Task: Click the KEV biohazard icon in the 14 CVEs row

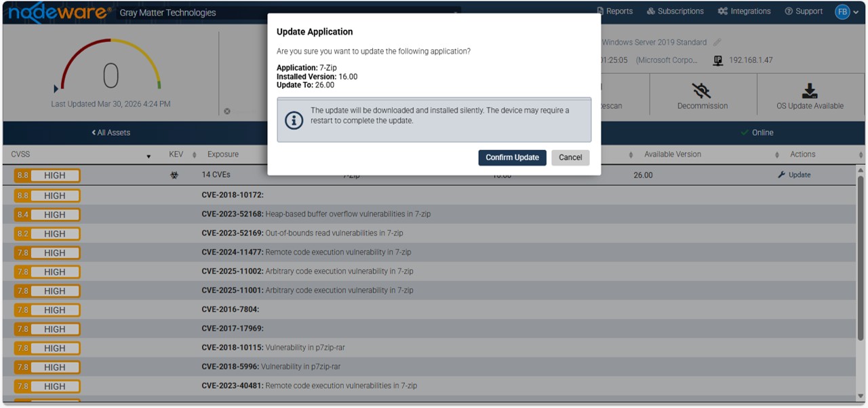Action: click(x=174, y=175)
